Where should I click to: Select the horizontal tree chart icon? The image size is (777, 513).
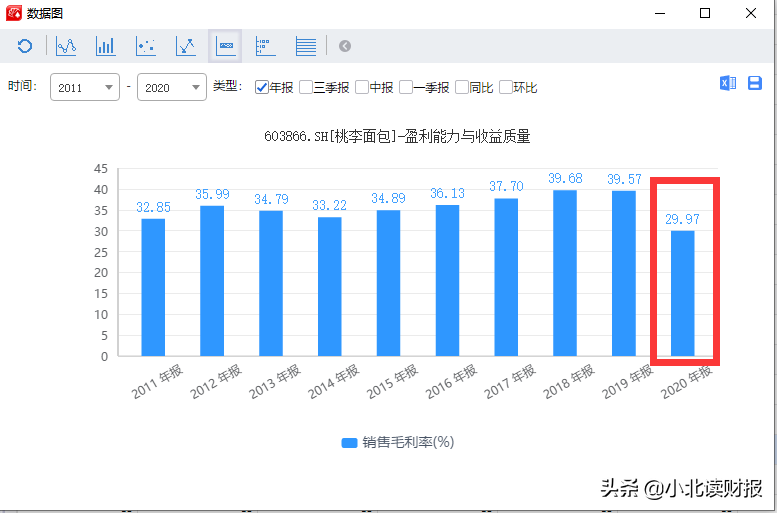point(266,46)
